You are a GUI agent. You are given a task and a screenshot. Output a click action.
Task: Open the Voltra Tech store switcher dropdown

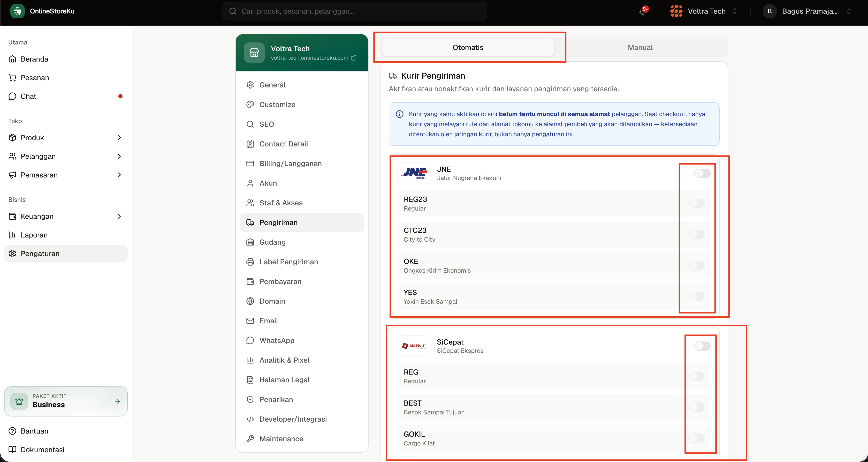coord(704,11)
